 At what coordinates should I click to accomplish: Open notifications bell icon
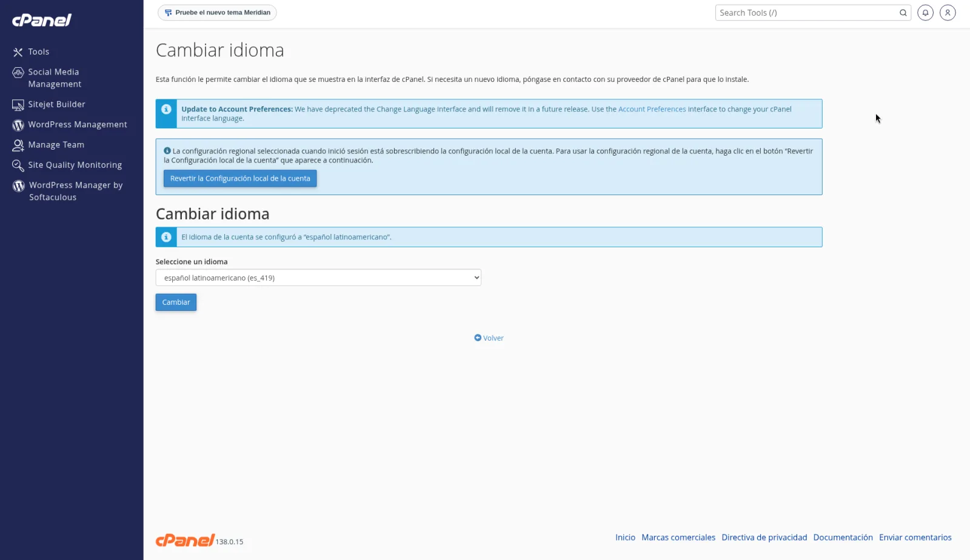tap(925, 13)
